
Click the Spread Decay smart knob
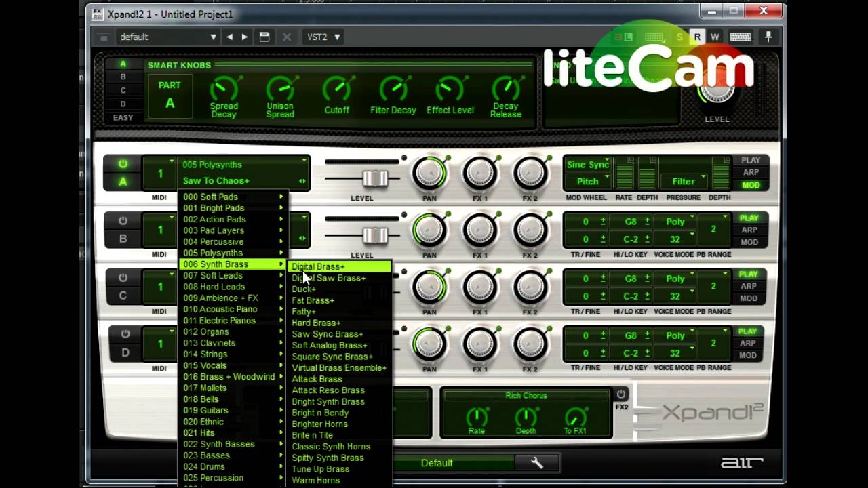click(224, 89)
